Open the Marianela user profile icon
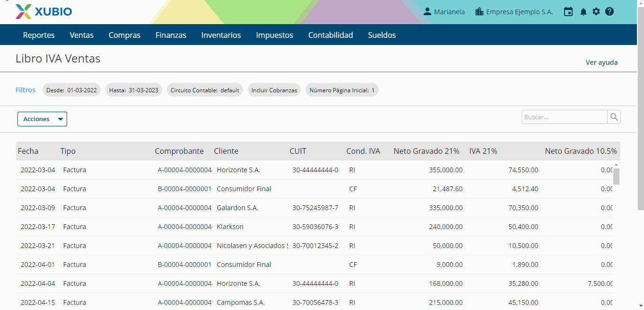The width and height of the screenshot is (644, 310). pos(427,12)
